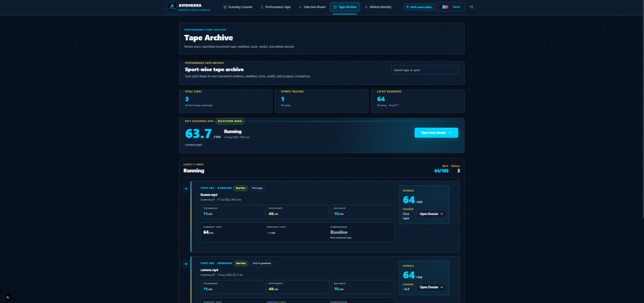Viewport: 644px width, 303px height.
Task: Open Dossier for the second content.mp4 tape
Action: (x=431, y=287)
